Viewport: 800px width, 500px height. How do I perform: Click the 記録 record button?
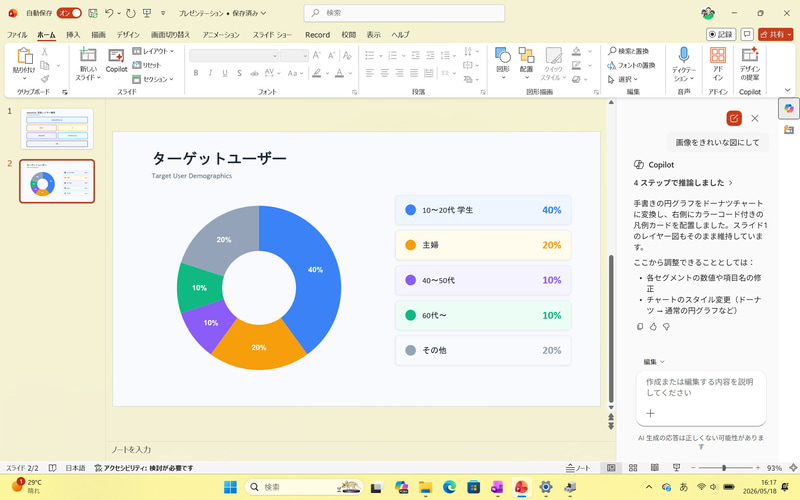pyautogui.click(x=721, y=34)
